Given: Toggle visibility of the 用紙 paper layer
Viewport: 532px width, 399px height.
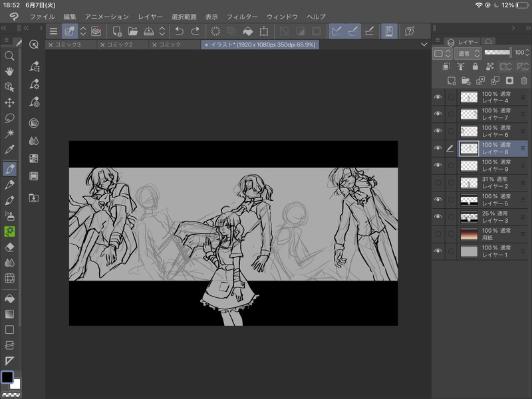Looking at the screenshot, I should (x=438, y=234).
